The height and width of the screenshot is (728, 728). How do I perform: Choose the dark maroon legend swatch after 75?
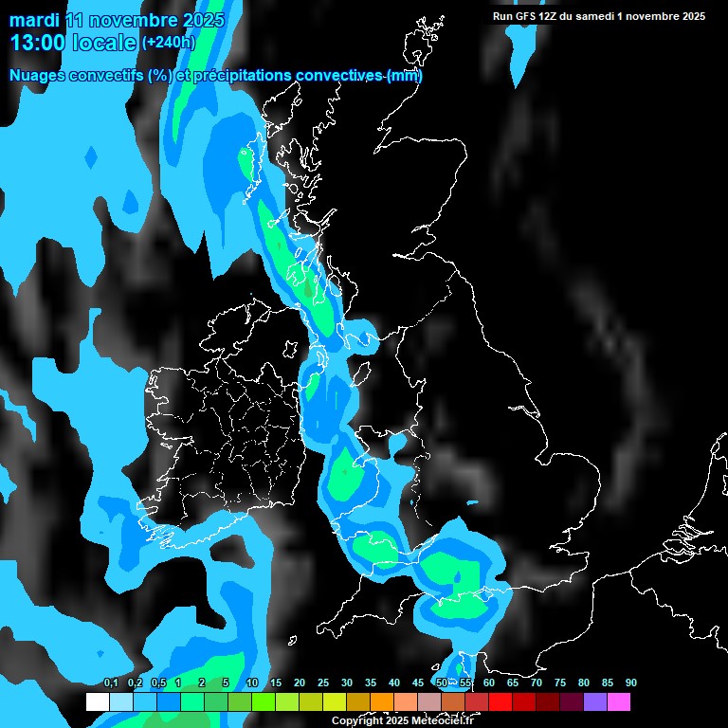click(x=572, y=701)
